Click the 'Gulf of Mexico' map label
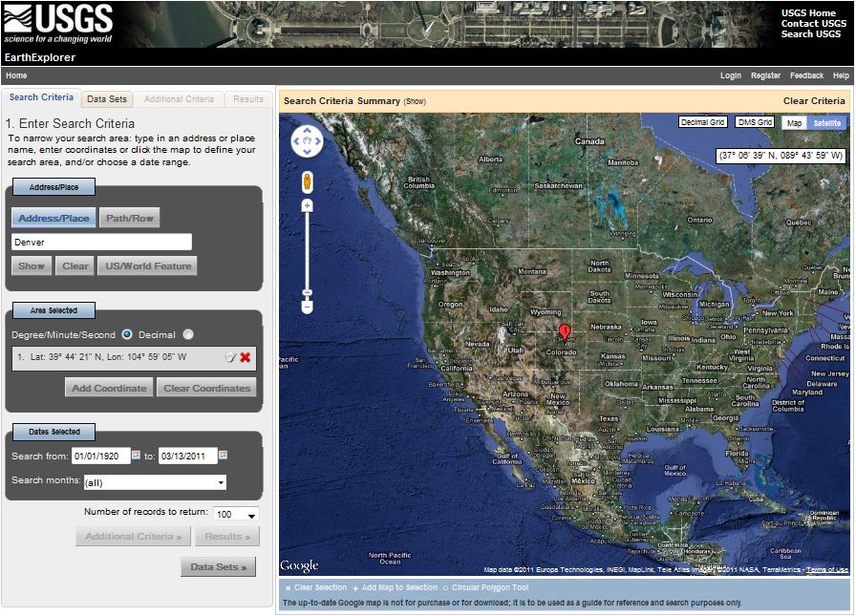 tap(674, 470)
